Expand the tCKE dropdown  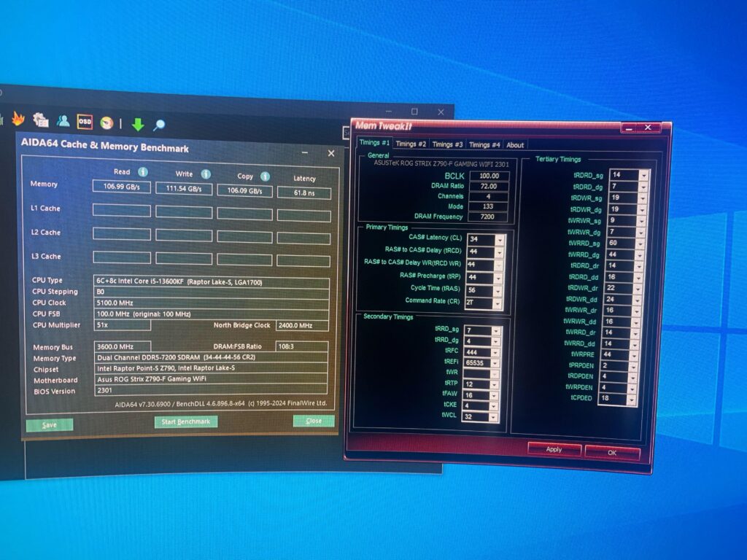(494, 406)
